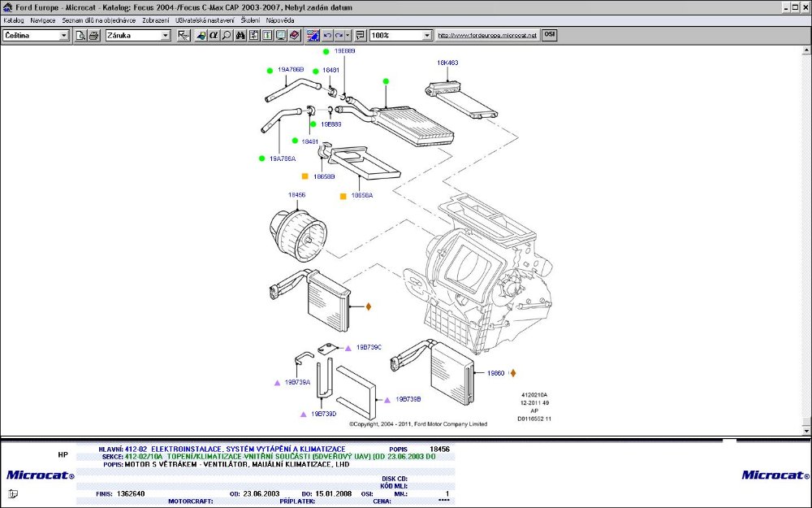The width and height of the screenshot is (812, 508).
Task: Click the red book icon in toolbar
Action: 294,36
